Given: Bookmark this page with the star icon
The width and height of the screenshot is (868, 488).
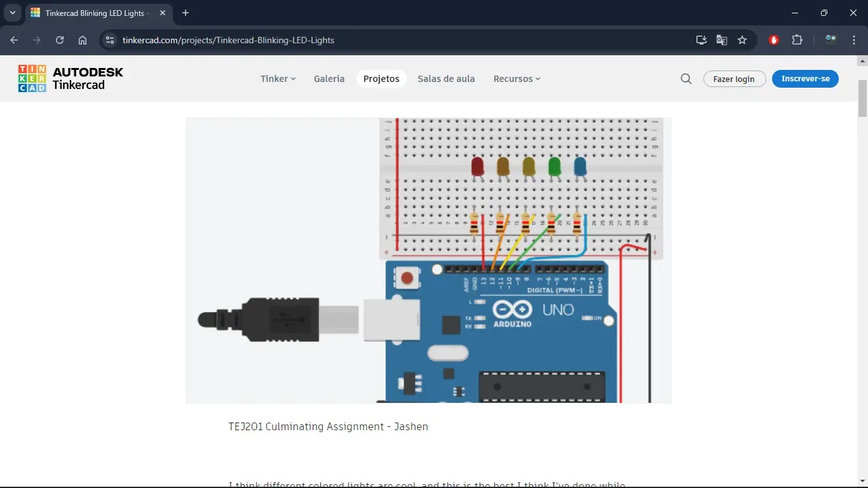Looking at the screenshot, I should (x=742, y=40).
